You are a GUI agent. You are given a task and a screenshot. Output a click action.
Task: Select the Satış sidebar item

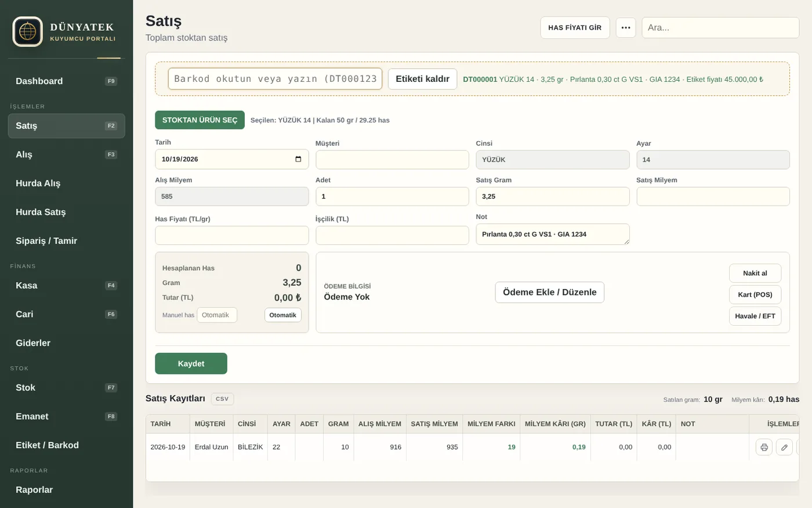tap(67, 126)
